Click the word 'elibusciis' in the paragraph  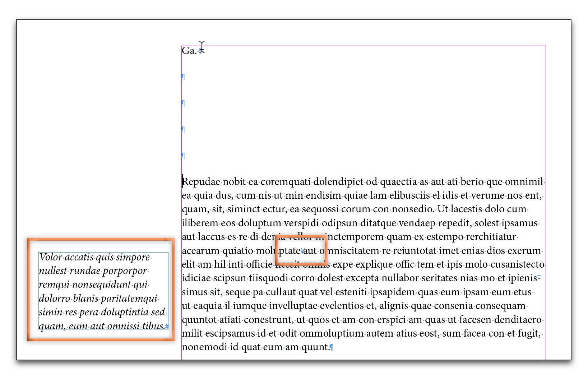point(409,196)
